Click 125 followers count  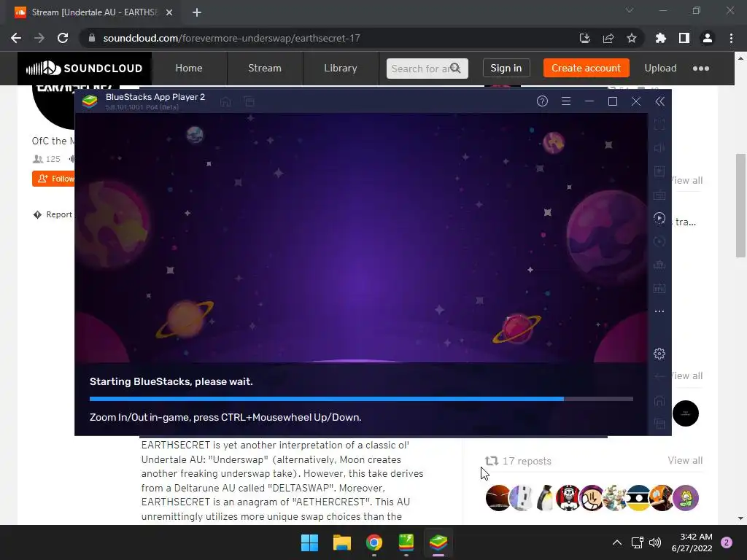(47, 159)
